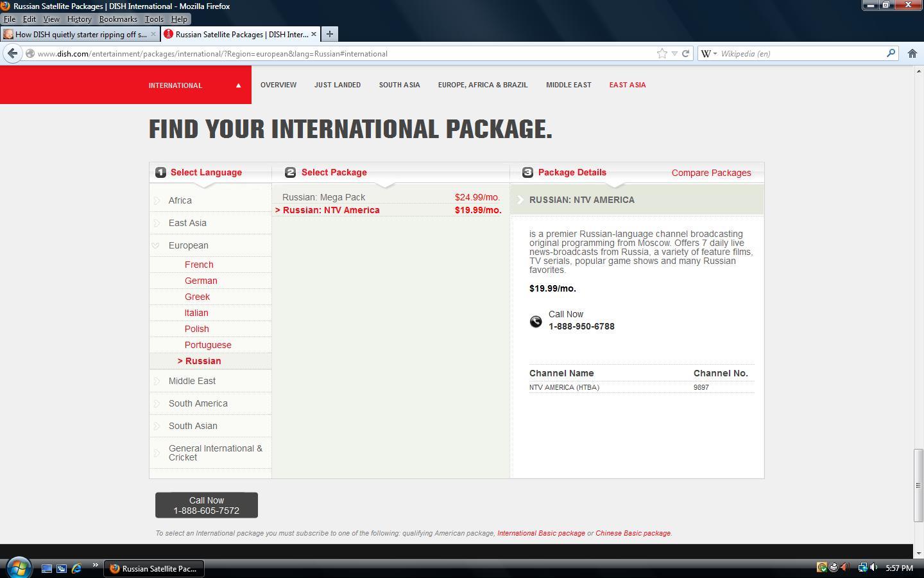Click the search magnifier icon in search box
Image resolution: width=924 pixels, height=578 pixels.
click(891, 53)
